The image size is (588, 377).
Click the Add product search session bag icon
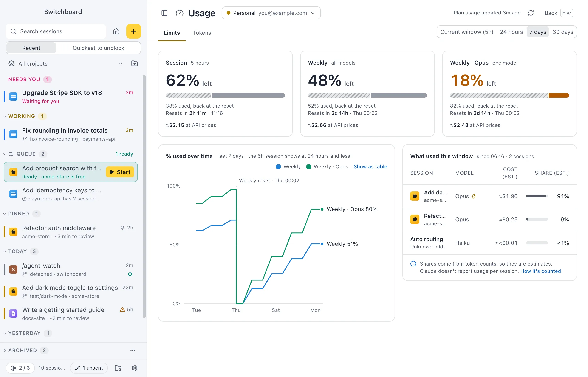point(13,172)
